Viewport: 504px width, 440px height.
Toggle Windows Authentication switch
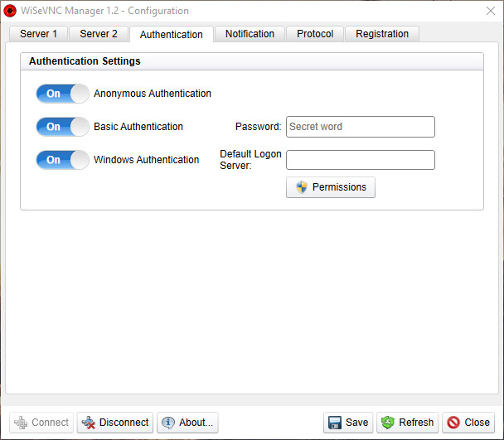coord(62,160)
